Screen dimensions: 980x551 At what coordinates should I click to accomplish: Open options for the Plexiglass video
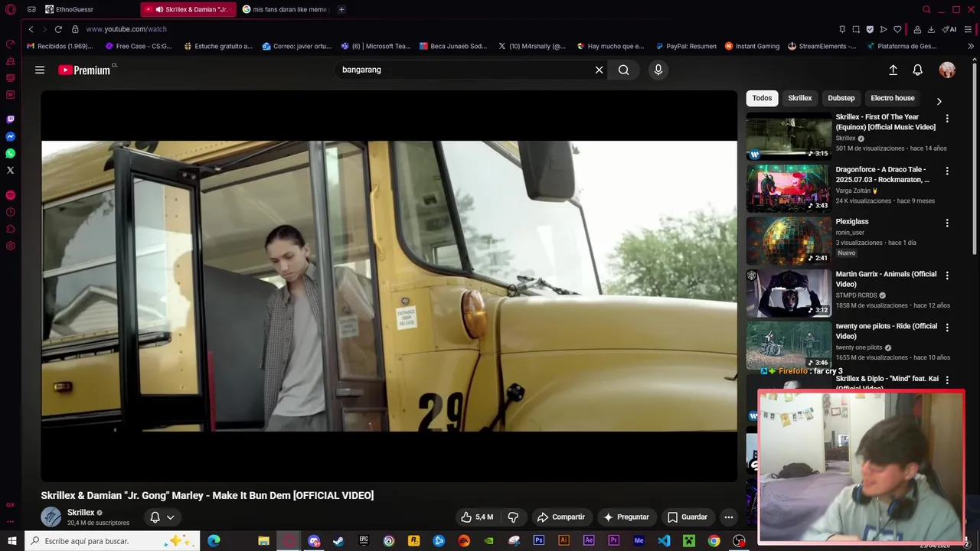pyautogui.click(x=947, y=223)
